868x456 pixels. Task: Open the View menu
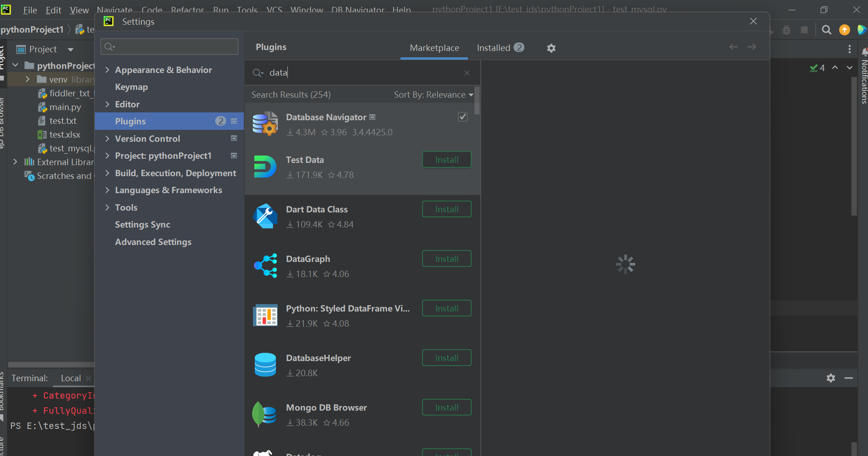[x=79, y=10]
